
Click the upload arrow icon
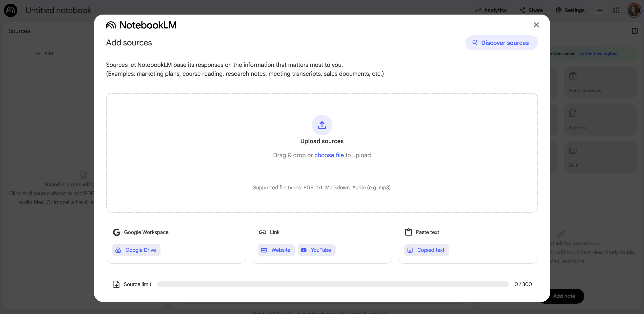click(322, 125)
